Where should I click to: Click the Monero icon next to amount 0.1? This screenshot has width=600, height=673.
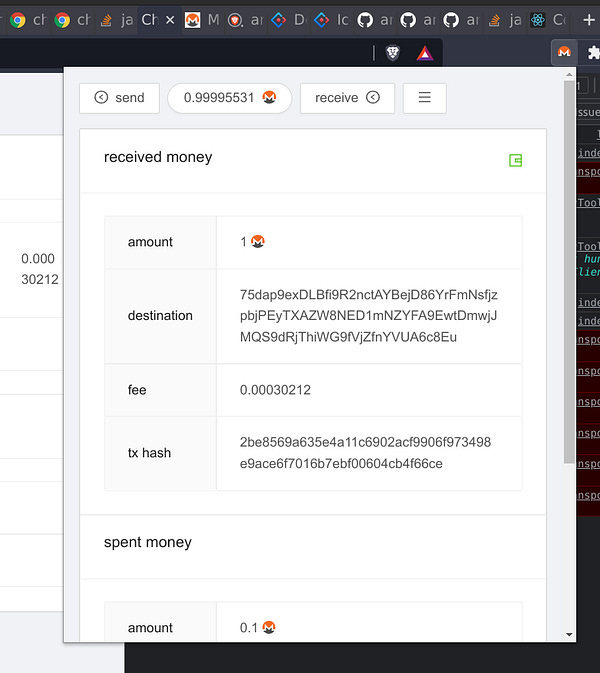(269, 628)
